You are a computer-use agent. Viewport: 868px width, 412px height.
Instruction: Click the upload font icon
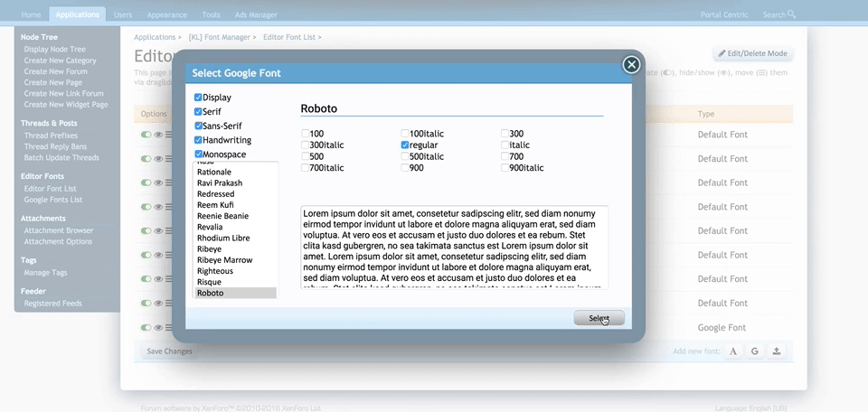click(x=777, y=351)
